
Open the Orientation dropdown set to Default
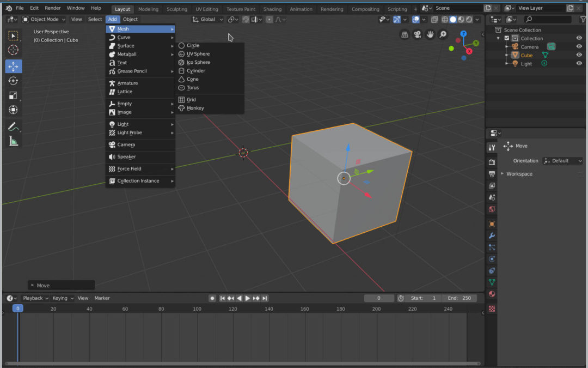pyautogui.click(x=562, y=160)
